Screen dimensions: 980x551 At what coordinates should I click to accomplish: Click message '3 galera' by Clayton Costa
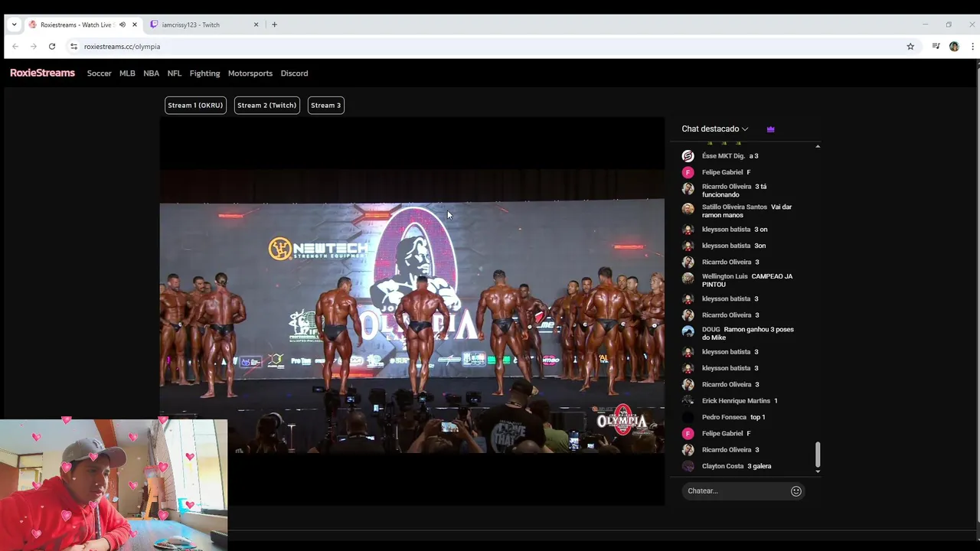[759, 466]
